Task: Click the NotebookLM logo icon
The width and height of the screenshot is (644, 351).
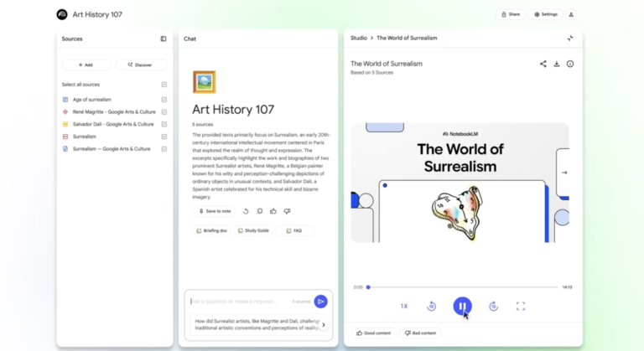Action: coord(62,14)
